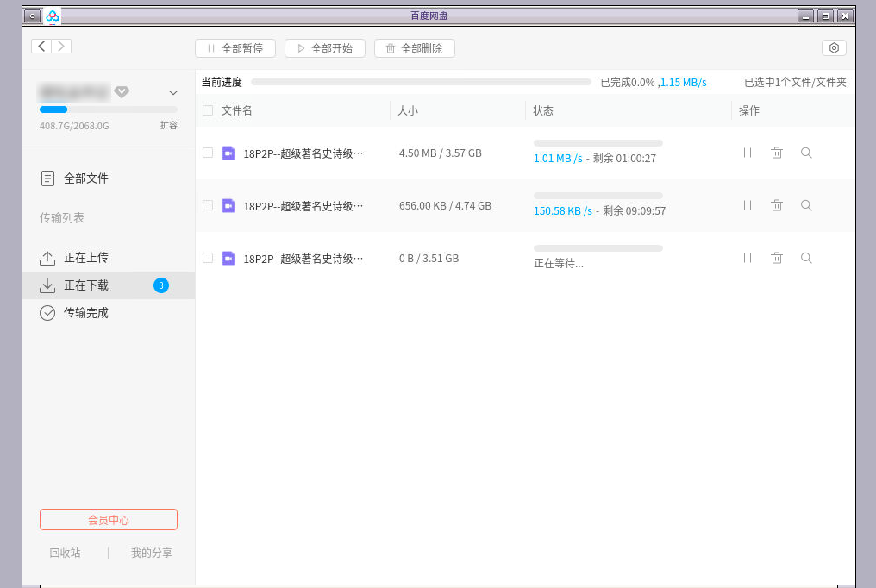Click the 正在等待... status text
Viewport: 876px width, 588px height.
[559, 264]
